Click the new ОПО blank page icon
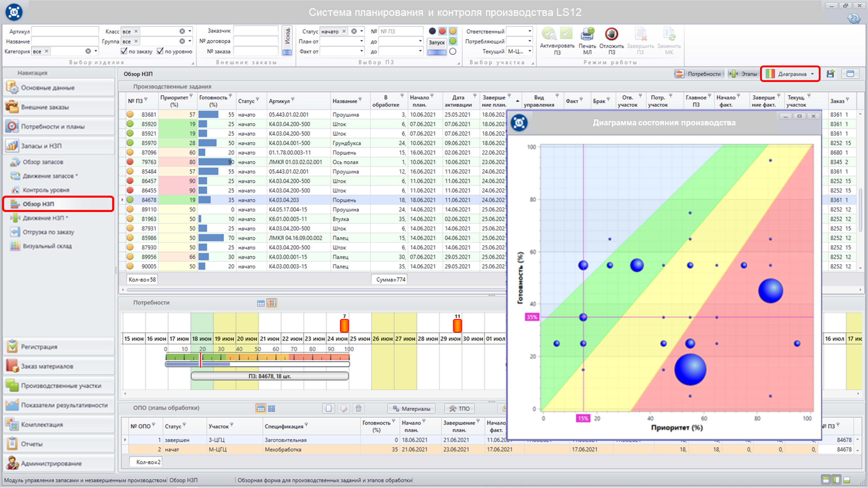This screenshot has height=488, width=868. 329,409
